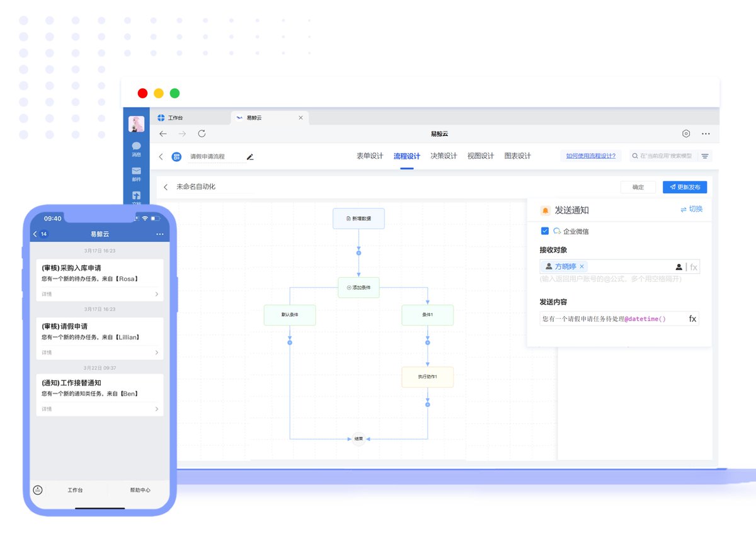Click the user avatar in the sidebar
The width and height of the screenshot is (756, 534).
coord(136,124)
